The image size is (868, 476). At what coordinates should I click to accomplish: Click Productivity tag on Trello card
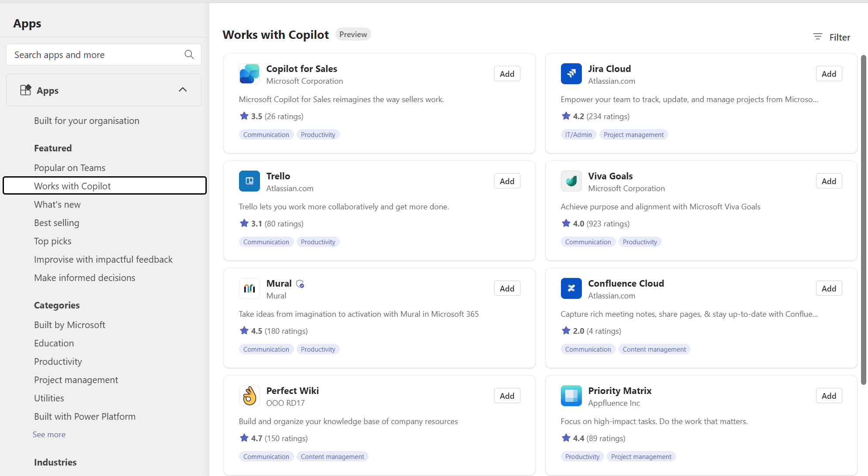click(318, 242)
